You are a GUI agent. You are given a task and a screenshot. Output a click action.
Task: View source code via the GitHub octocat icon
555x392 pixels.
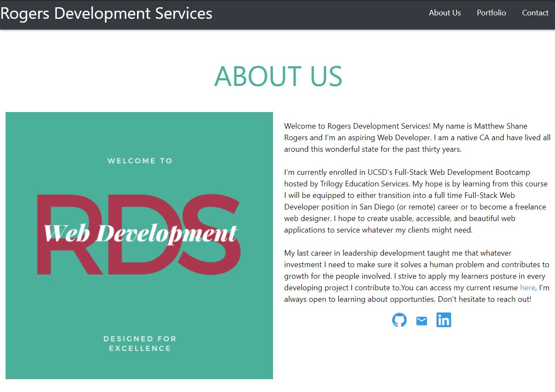[x=399, y=320]
